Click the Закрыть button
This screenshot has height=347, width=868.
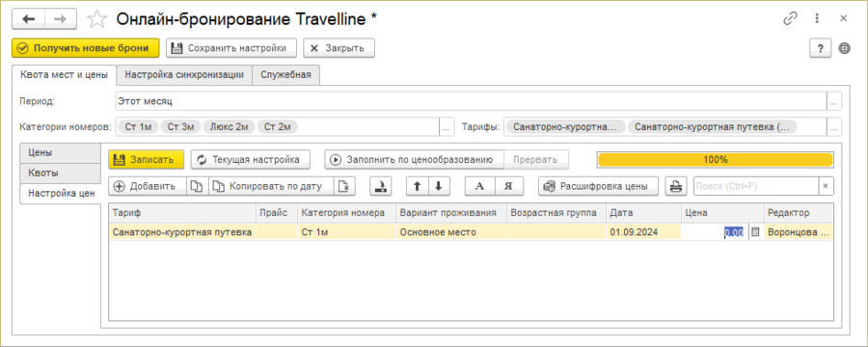click(x=339, y=48)
